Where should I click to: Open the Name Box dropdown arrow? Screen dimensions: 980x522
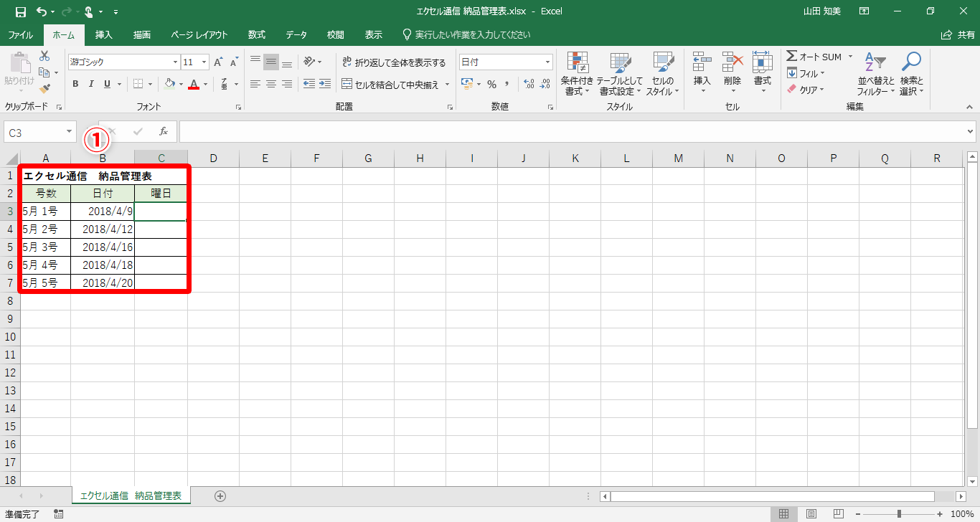[70, 132]
